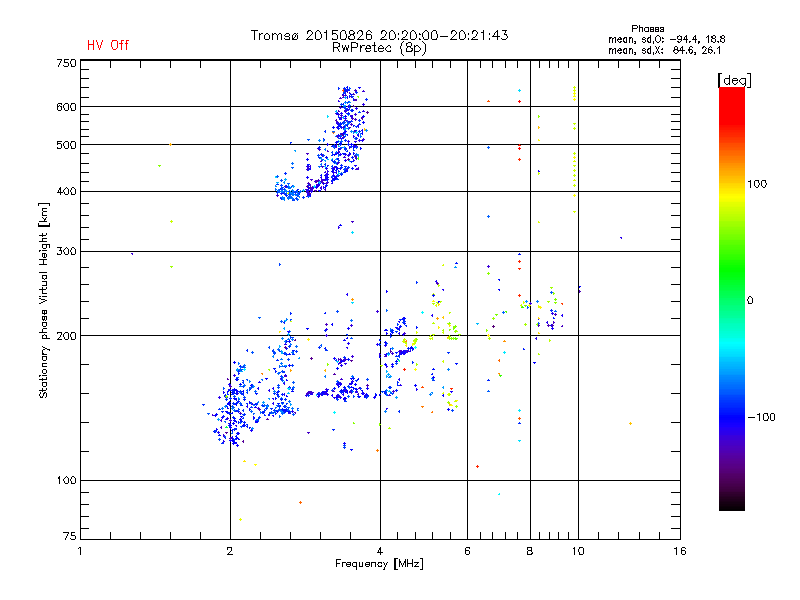Click y-axis tick label '500'
This screenshot has width=800, height=600.
[66, 145]
